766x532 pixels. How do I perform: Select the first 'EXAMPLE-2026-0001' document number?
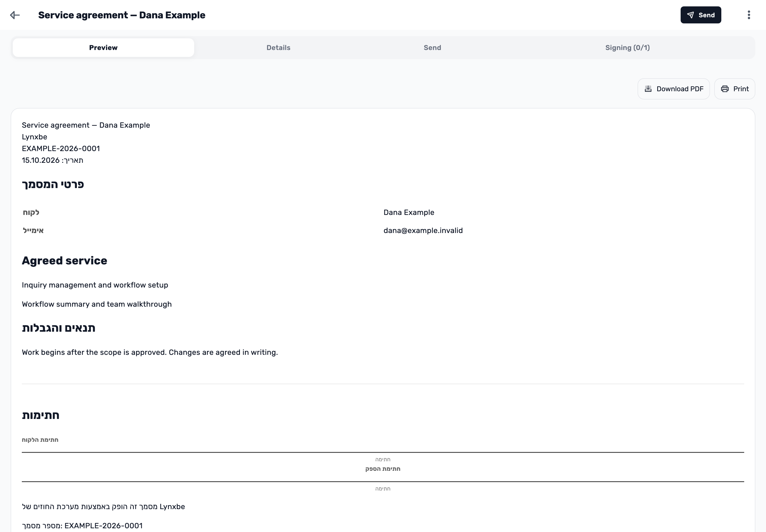(61, 149)
